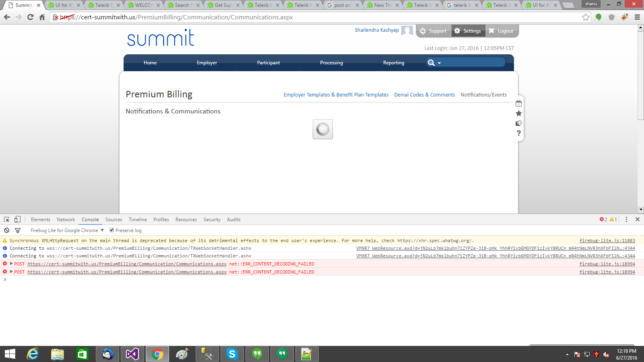Open Denial Codes & Comments link

tap(425, 95)
